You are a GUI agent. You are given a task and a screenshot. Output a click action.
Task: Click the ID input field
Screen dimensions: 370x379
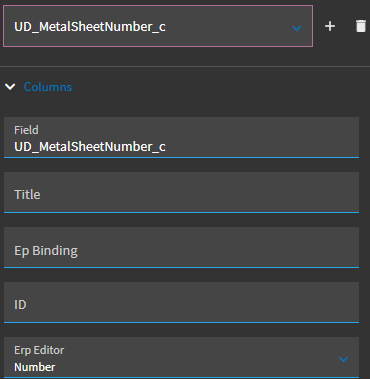(x=181, y=302)
